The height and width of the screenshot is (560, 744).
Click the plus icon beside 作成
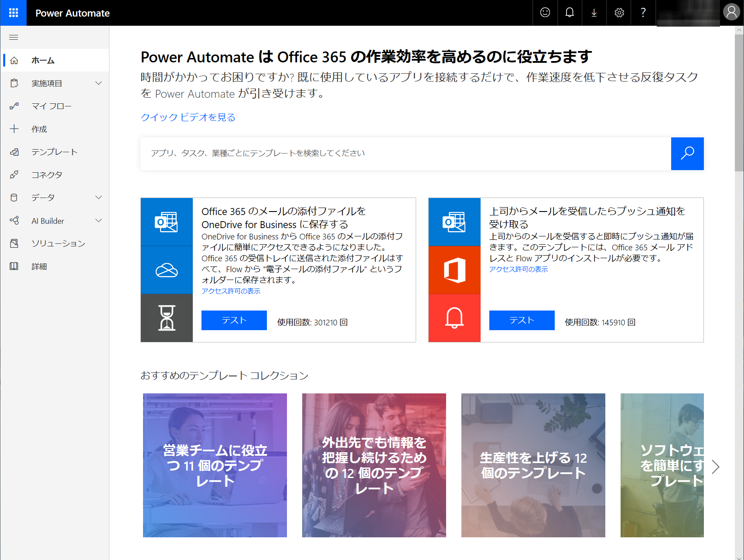click(x=14, y=129)
